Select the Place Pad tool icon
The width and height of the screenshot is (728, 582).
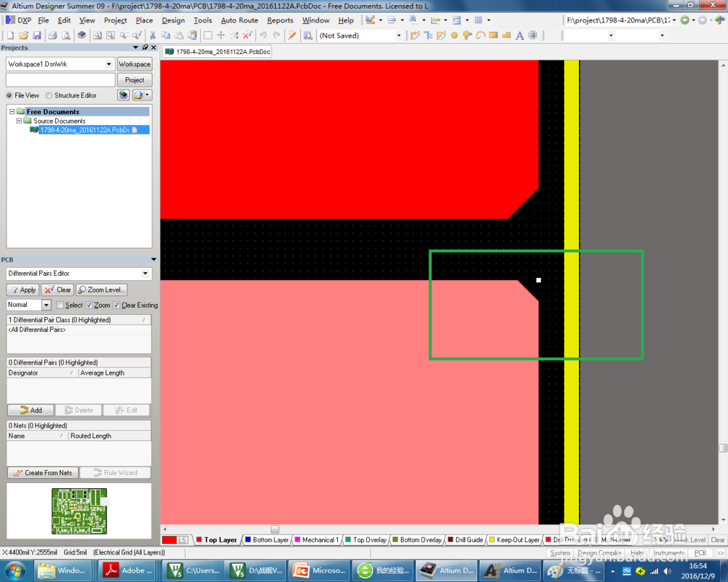coord(454,35)
